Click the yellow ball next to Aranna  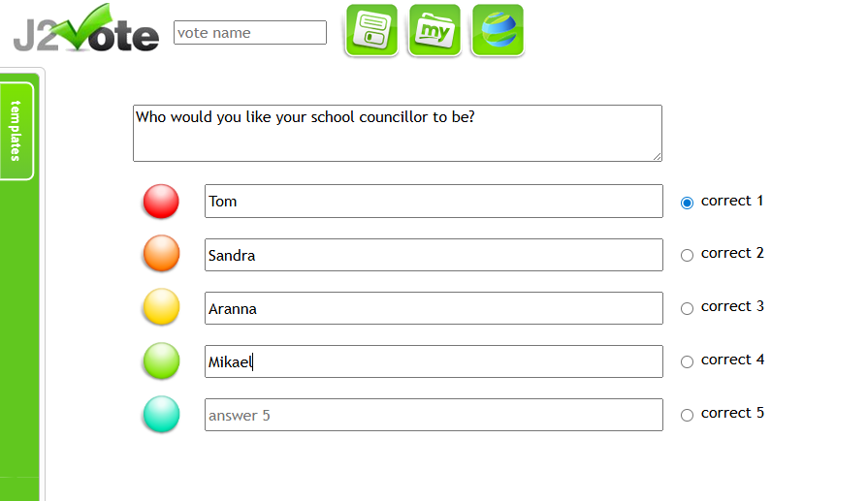click(161, 307)
